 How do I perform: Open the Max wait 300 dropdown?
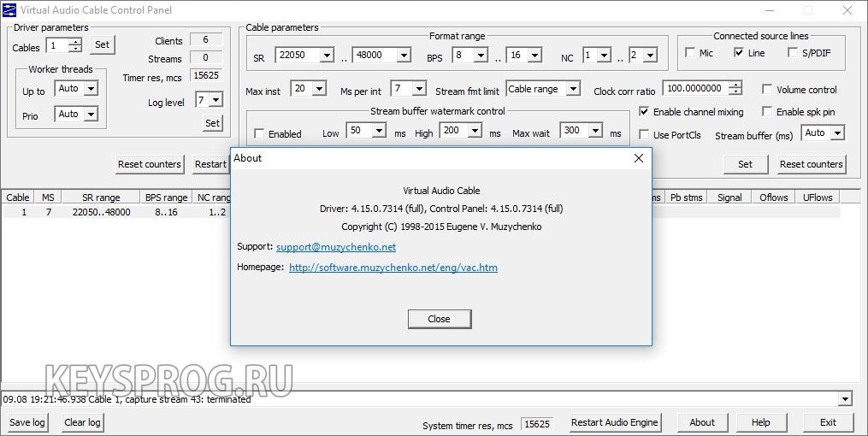596,131
